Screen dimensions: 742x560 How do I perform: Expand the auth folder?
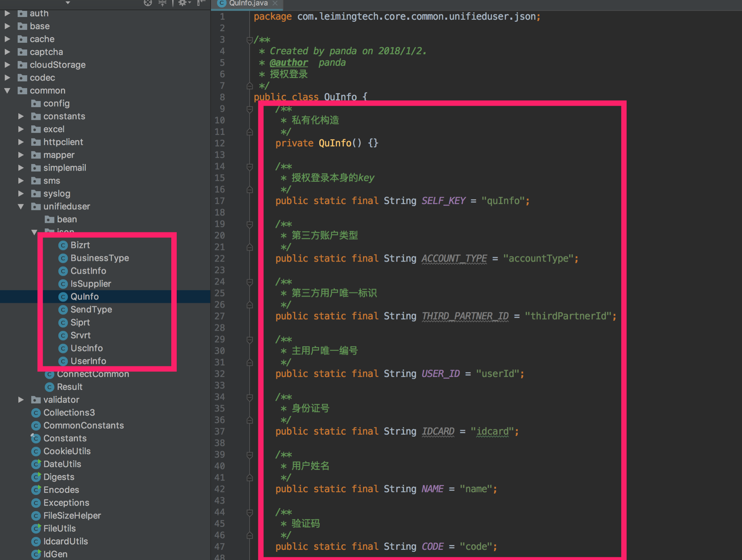tap(7, 13)
